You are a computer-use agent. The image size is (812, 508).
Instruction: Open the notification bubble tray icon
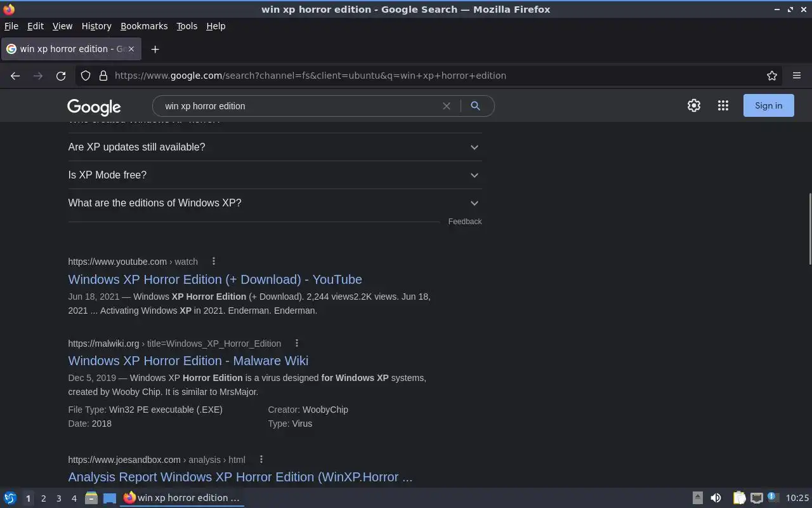tap(773, 497)
